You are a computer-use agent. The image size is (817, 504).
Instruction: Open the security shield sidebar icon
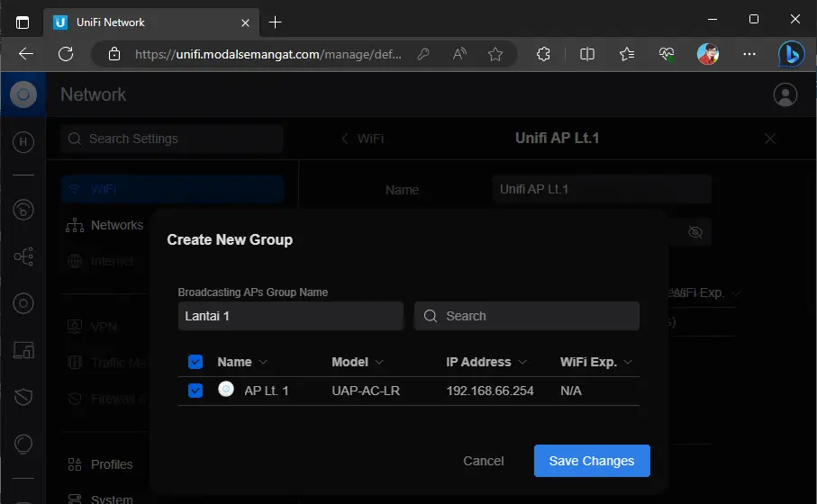pos(23,397)
